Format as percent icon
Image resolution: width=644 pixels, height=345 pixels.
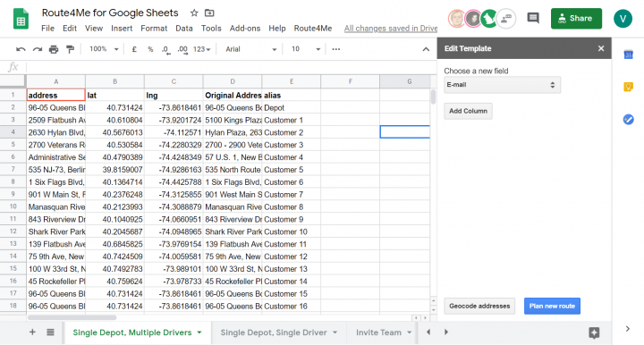tap(150, 49)
